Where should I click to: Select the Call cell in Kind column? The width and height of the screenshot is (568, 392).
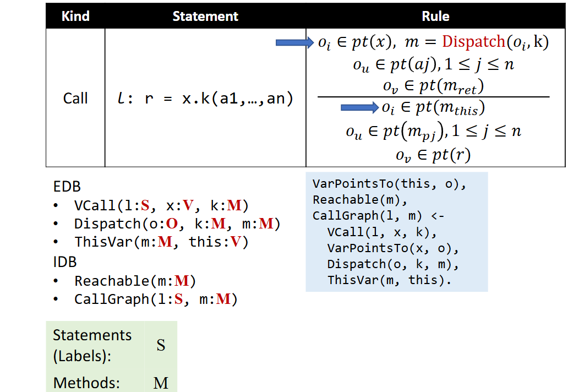(75, 98)
